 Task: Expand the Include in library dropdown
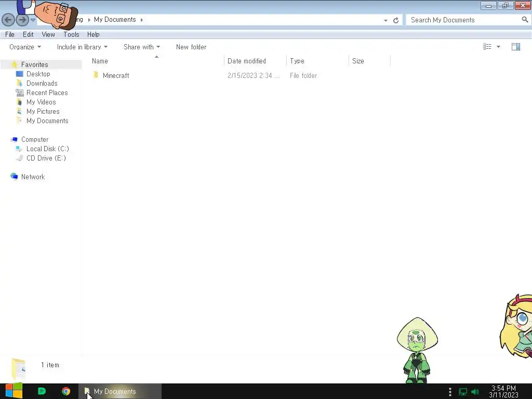[x=82, y=47]
